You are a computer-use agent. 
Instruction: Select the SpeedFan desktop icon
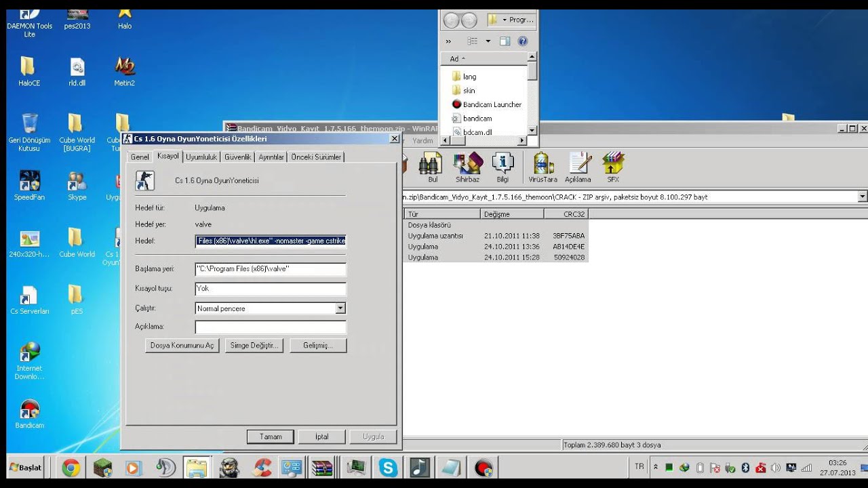point(29,186)
